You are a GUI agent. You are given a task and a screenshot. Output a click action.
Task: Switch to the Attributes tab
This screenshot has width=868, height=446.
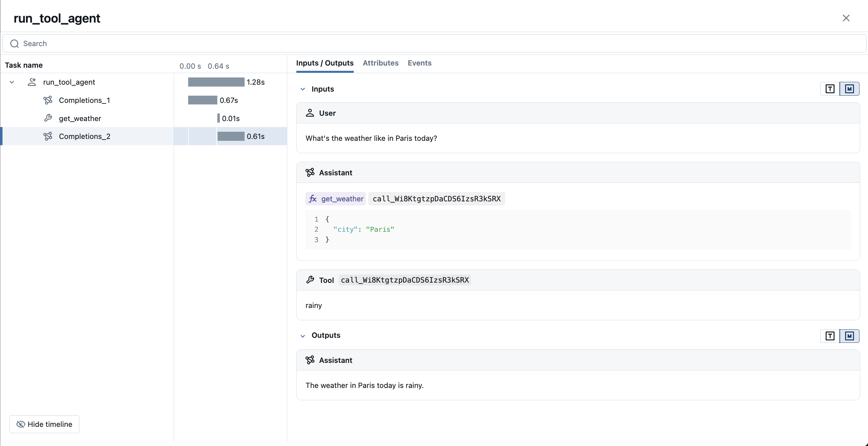point(380,63)
